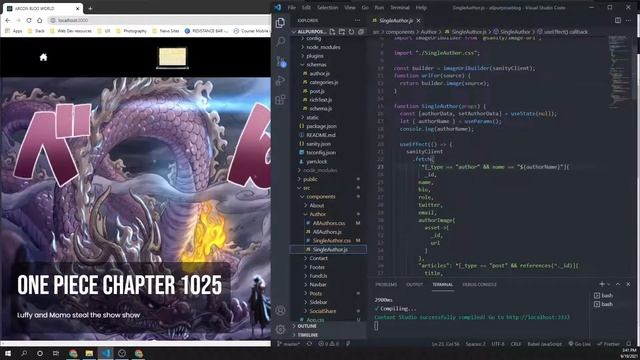Expand the TIMELINE section
The height and width of the screenshot is (360, 640).
(308, 335)
